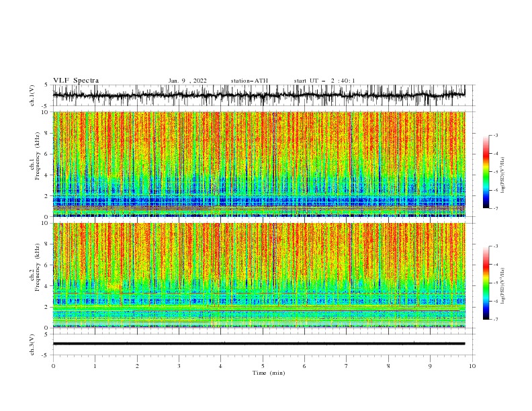The height and width of the screenshot is (411, 532).
Task: Click the "Time (min)" x-axis label
Action: (x=269, y=373)
